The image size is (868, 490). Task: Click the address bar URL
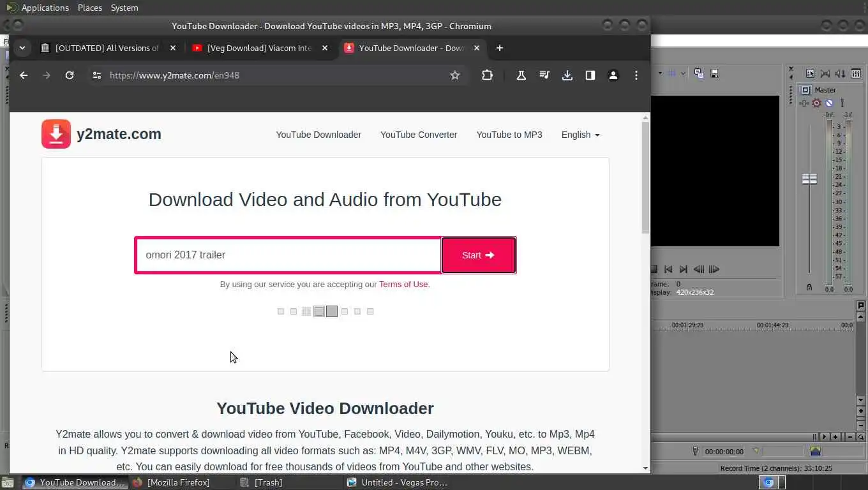pos(174,75)
